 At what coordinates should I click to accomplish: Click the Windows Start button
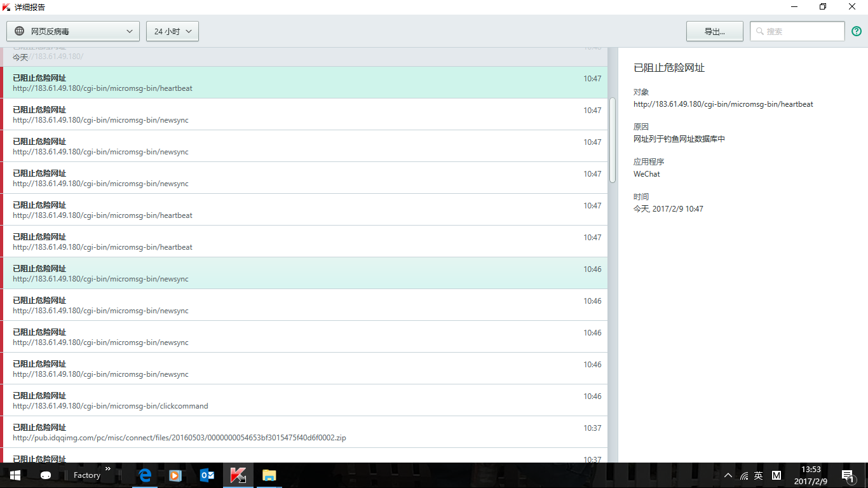15,475
